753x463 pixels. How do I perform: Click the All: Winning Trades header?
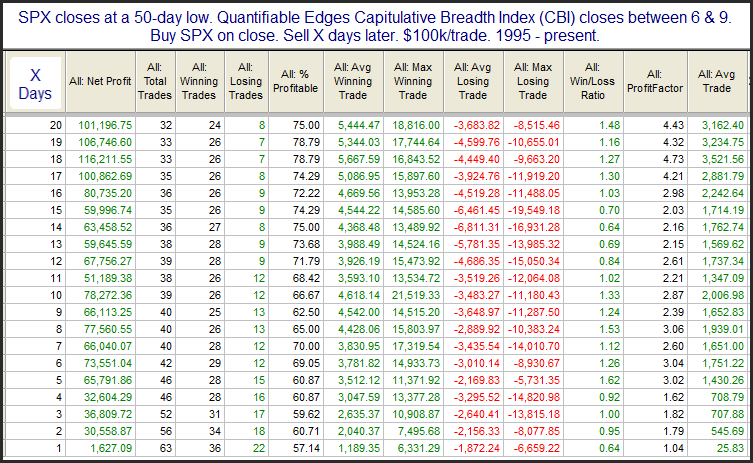point(199,82)
